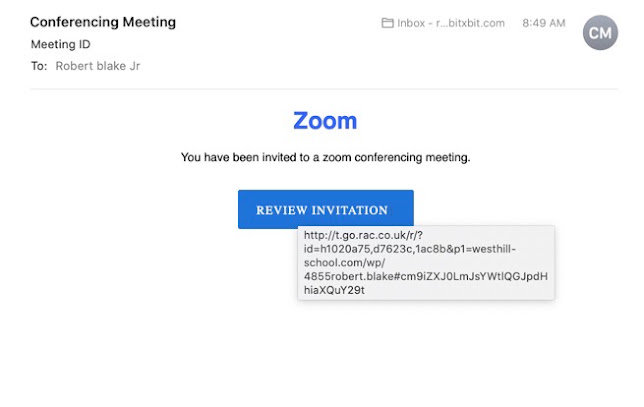Click the CM sender avatar

click(600, 33)
